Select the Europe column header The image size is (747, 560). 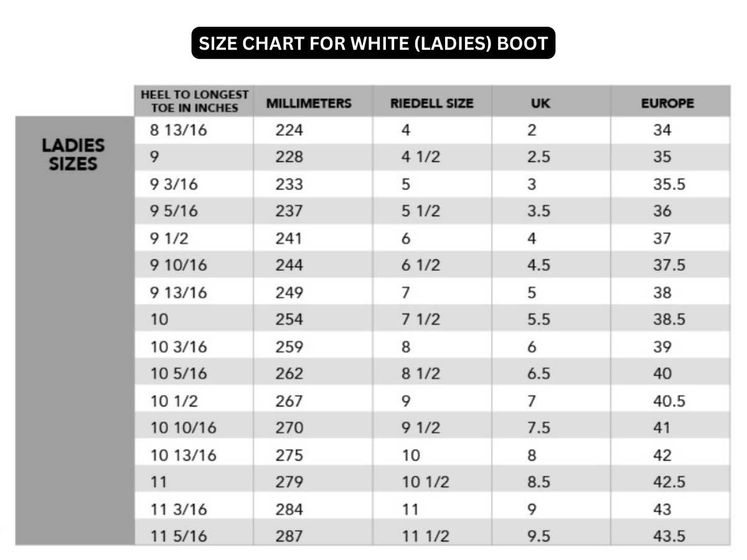[x=667, y=103]
